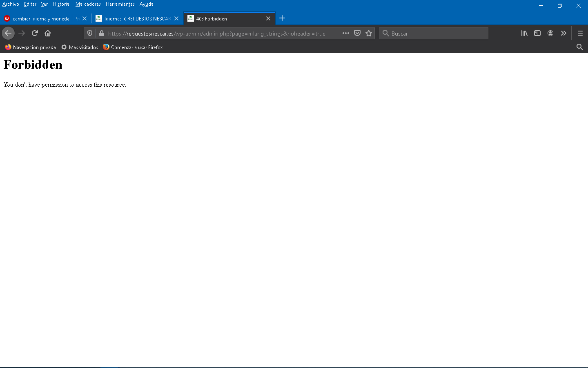588x368 pixels.
Task: Click the forward navigation arrow
Action: [x=22, y=33]
